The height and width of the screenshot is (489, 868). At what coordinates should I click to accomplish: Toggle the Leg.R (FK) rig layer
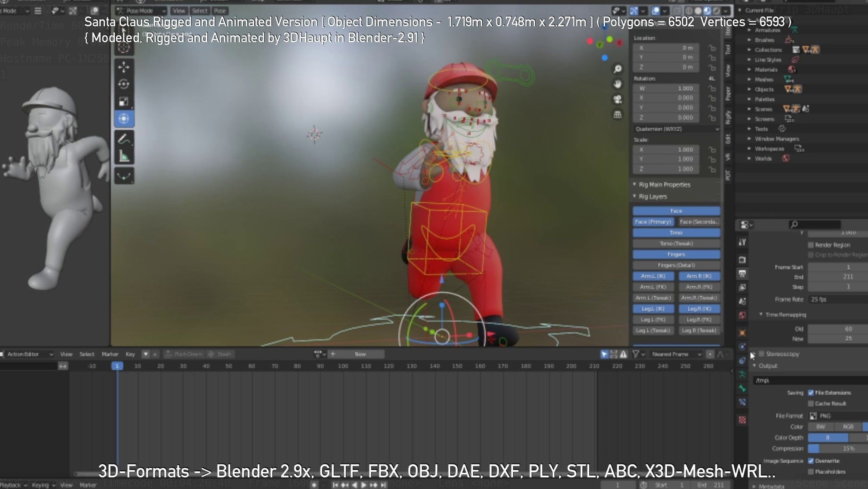(699, 319)
